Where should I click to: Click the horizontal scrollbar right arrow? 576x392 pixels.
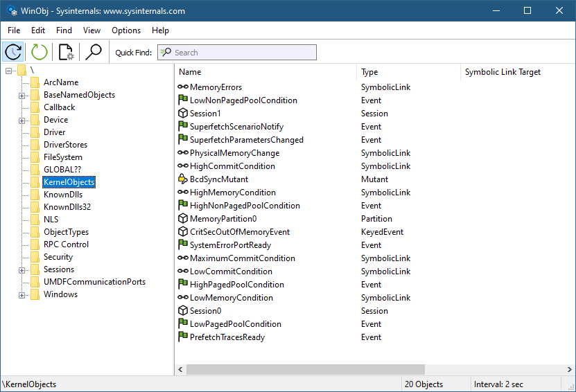568,370
